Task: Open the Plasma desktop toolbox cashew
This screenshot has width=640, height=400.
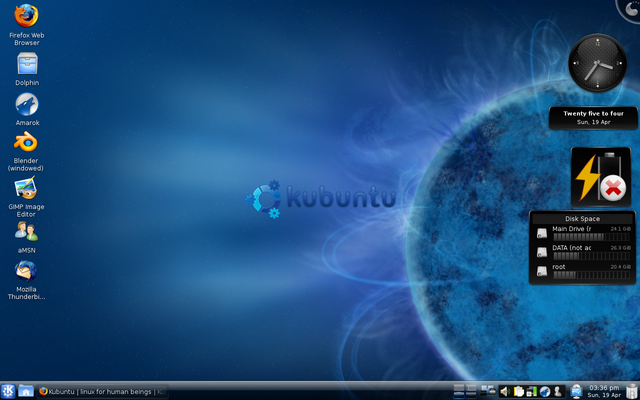Action: click(630, 9)
